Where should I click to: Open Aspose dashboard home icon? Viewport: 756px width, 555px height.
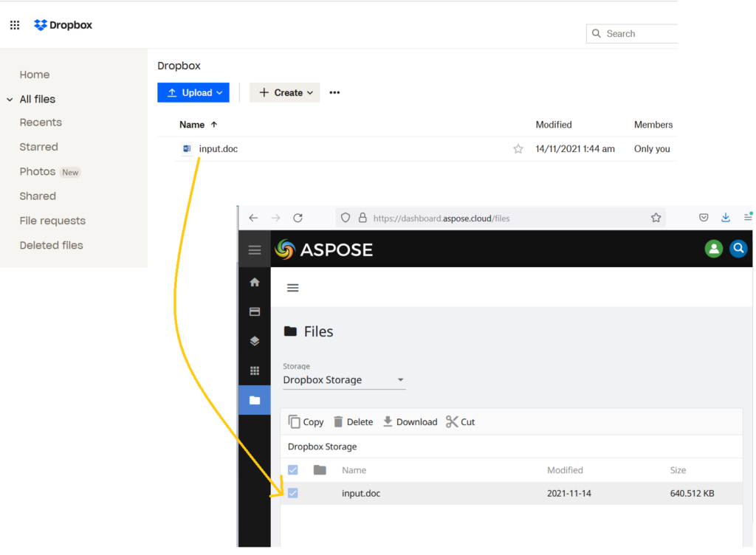pos(255,282)
